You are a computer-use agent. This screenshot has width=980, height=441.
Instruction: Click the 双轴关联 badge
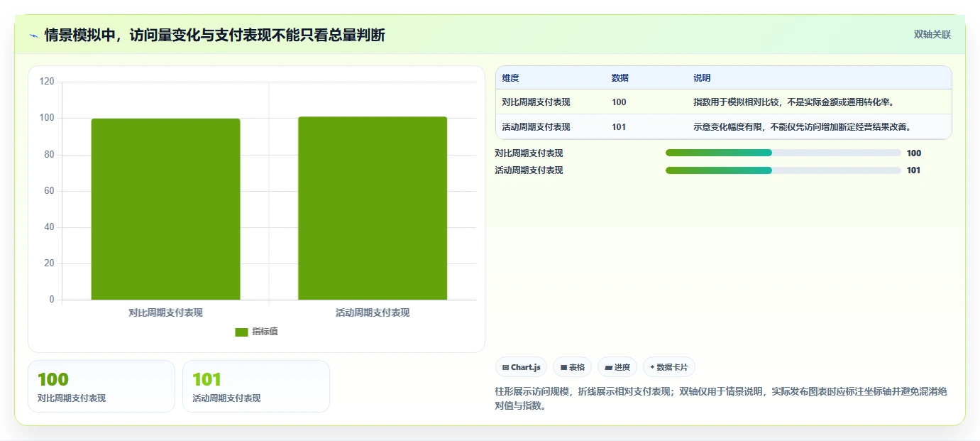(932, 34)
